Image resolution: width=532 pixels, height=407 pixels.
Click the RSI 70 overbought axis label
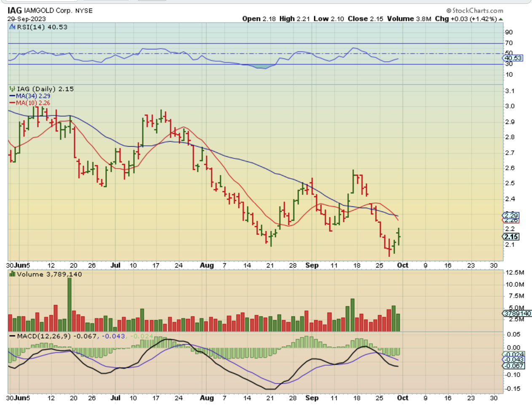509,43
